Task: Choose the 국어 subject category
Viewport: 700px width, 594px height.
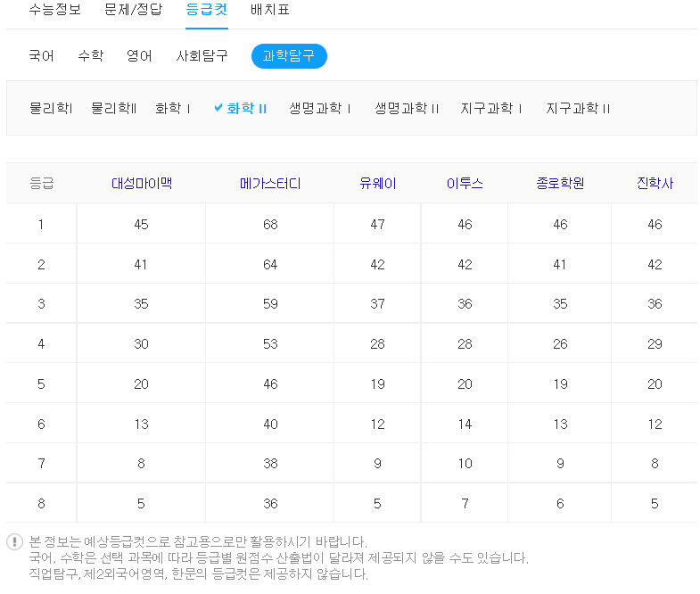Action: (x=42, y=56)
